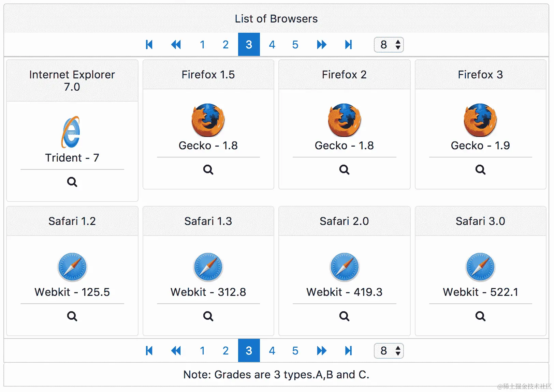Select page 2 in the bottom paginator

[225, 350]
